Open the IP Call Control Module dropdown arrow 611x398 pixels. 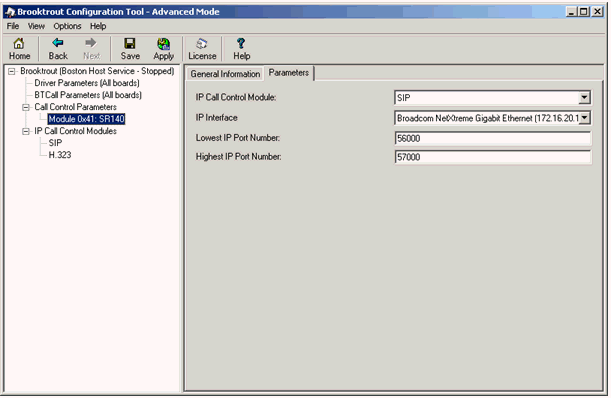point(584,97)
